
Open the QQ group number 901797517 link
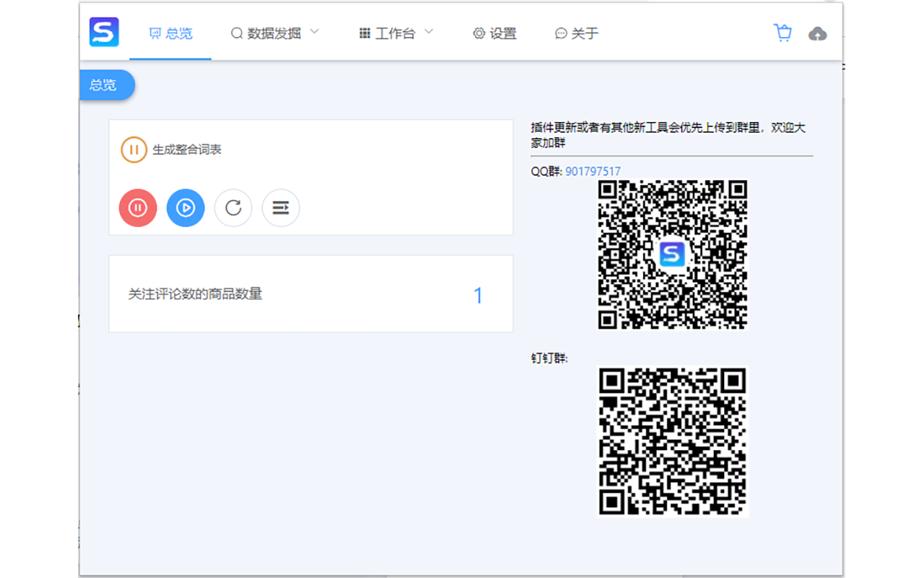pos(593,171)
